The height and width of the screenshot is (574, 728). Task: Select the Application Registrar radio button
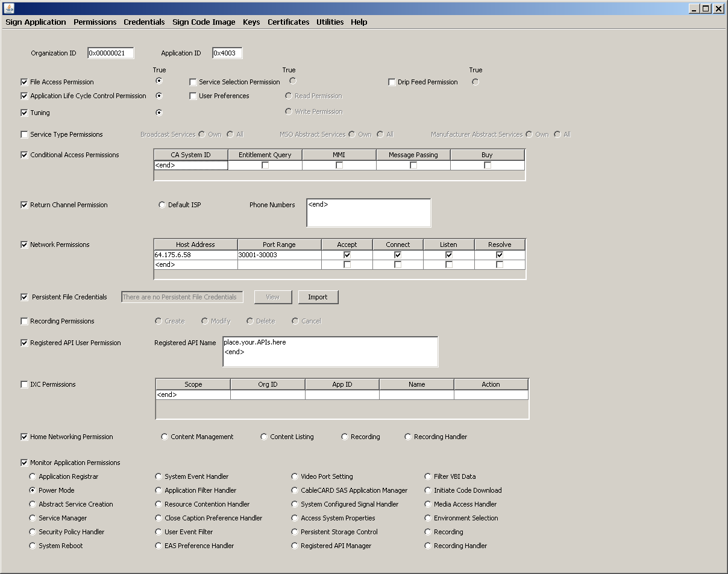tap(33, 476)
